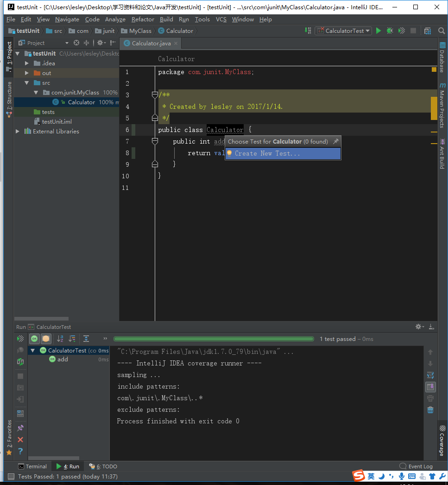
Task: Expand all test nodes in Run panel
Action: [x=86, y=339]
